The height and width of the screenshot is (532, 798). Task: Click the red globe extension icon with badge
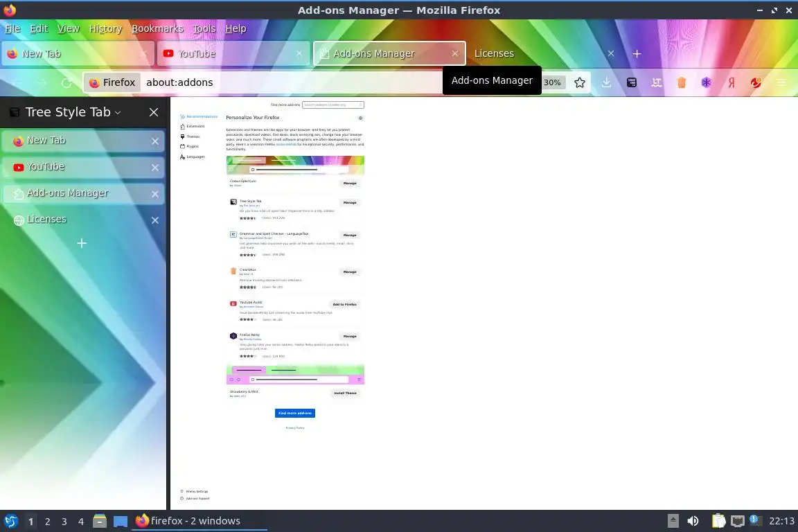pos(756,82)
